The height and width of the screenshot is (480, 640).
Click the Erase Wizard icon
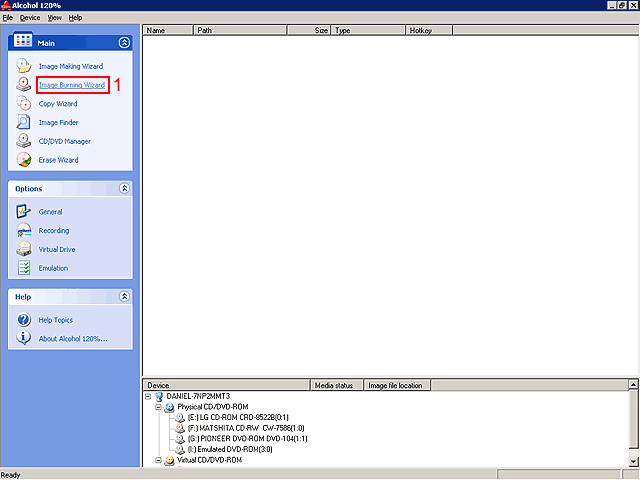click(x=24, y=160)
